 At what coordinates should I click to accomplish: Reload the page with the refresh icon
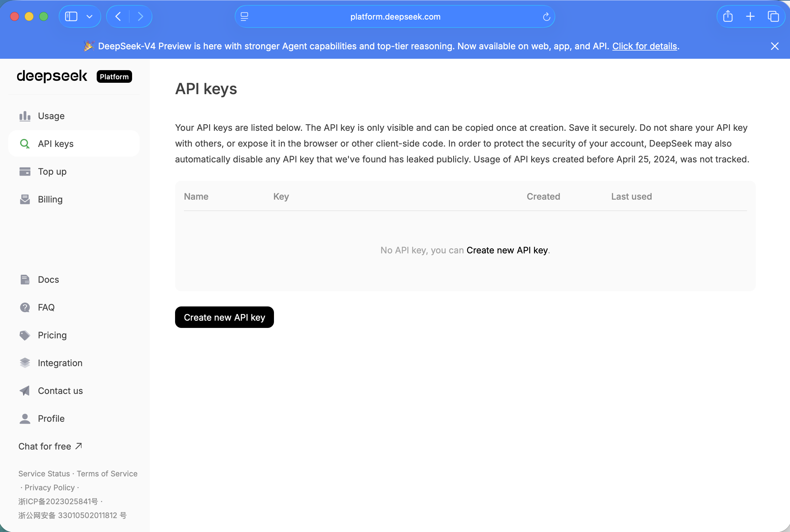(x=546, y=17)
